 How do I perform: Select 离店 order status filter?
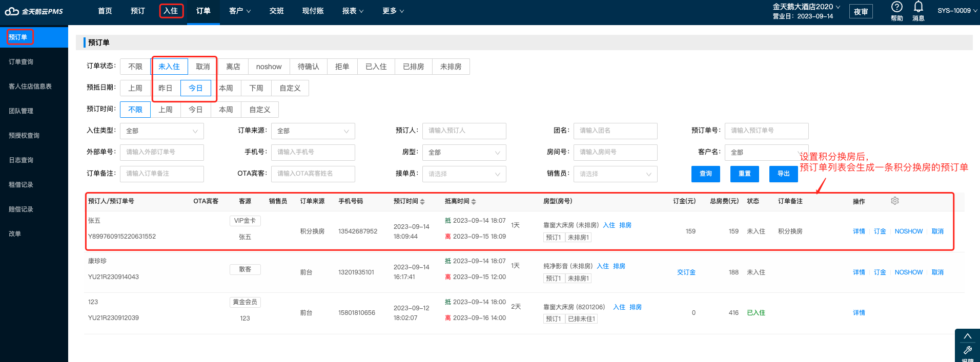click(233, 67)
